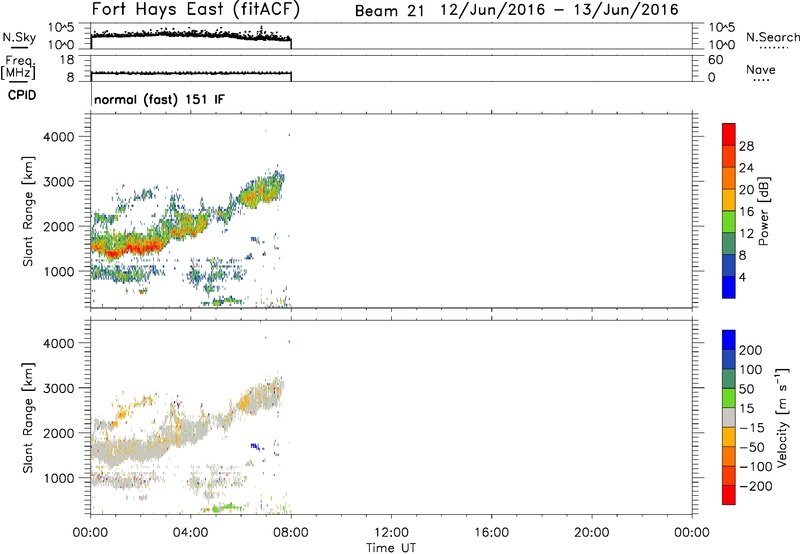
Task: Click the '08:00' time axis tick label
Action: 291,533
